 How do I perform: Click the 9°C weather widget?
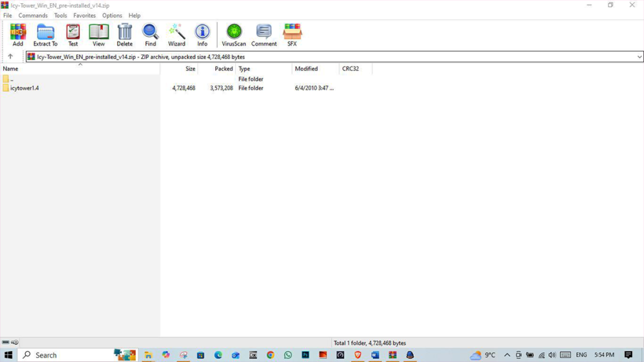tap(483, 355)
